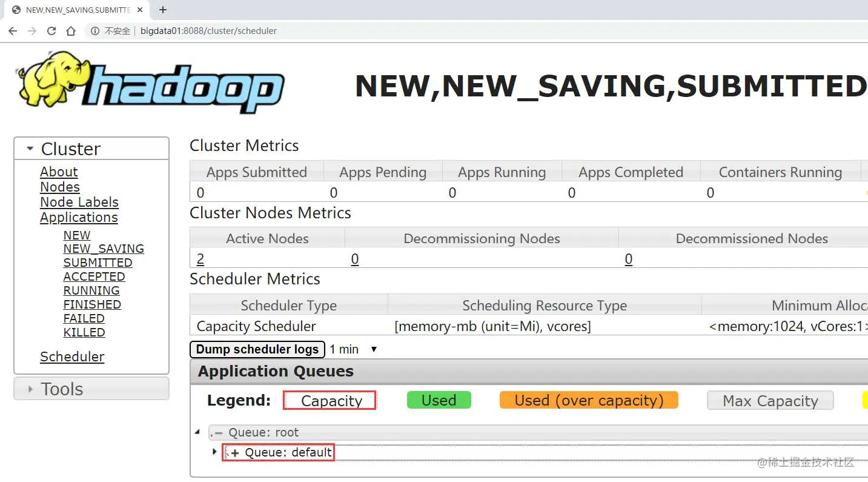
Task: Click the Active Nodes column header
Action: [267, 238]
